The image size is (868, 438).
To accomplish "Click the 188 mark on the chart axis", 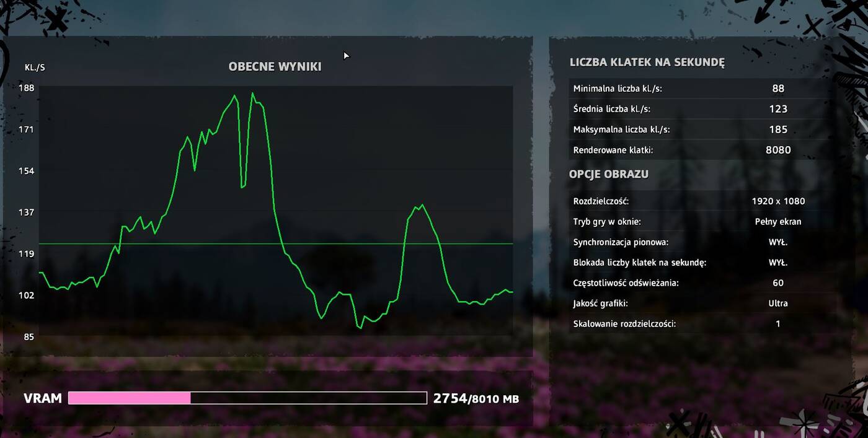I will coord(26,88).
